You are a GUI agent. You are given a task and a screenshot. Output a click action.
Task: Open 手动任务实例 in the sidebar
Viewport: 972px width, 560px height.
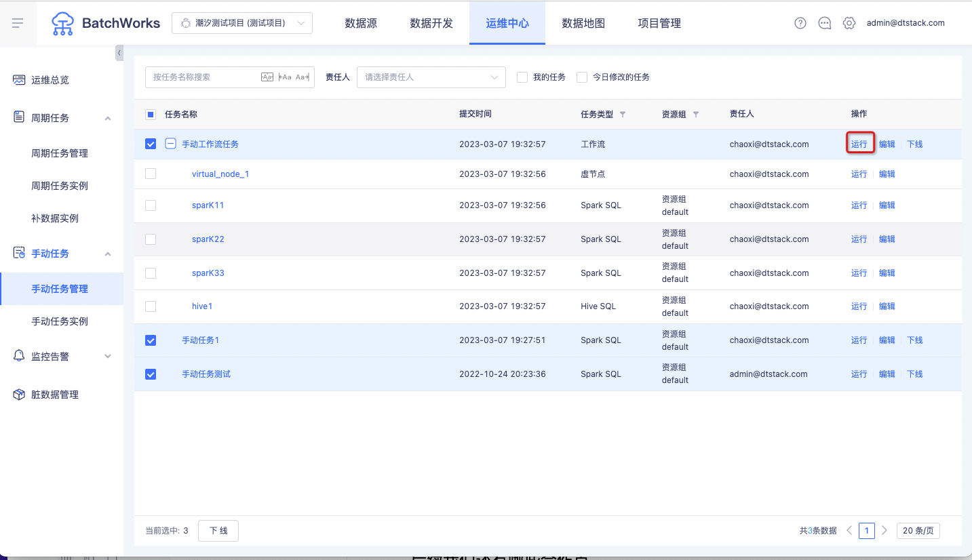60,321
